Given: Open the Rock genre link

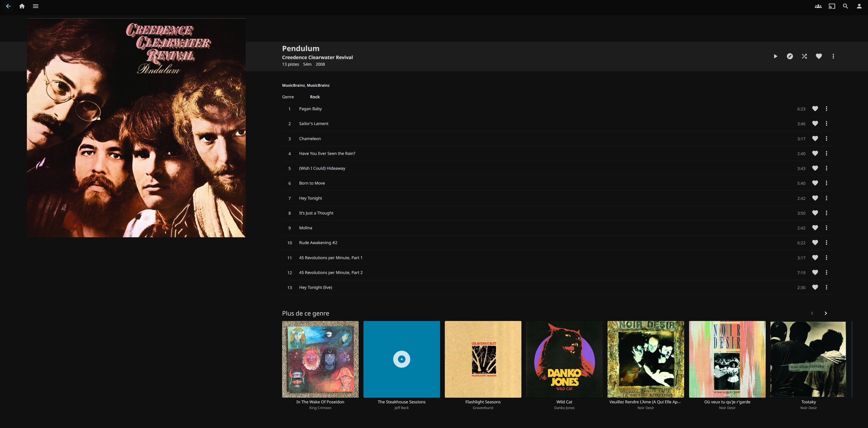Looking at the screenshot, I should 315,97.
